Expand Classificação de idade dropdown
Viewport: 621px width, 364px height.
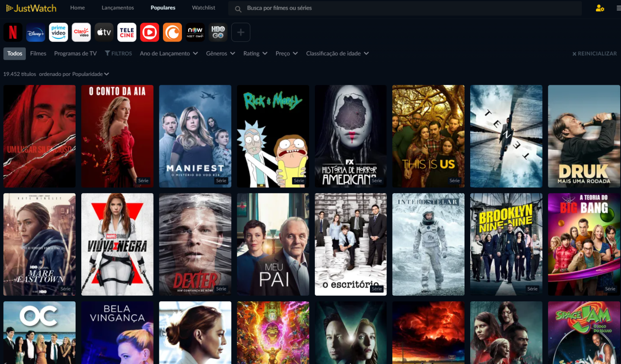[x=337, y=53]
